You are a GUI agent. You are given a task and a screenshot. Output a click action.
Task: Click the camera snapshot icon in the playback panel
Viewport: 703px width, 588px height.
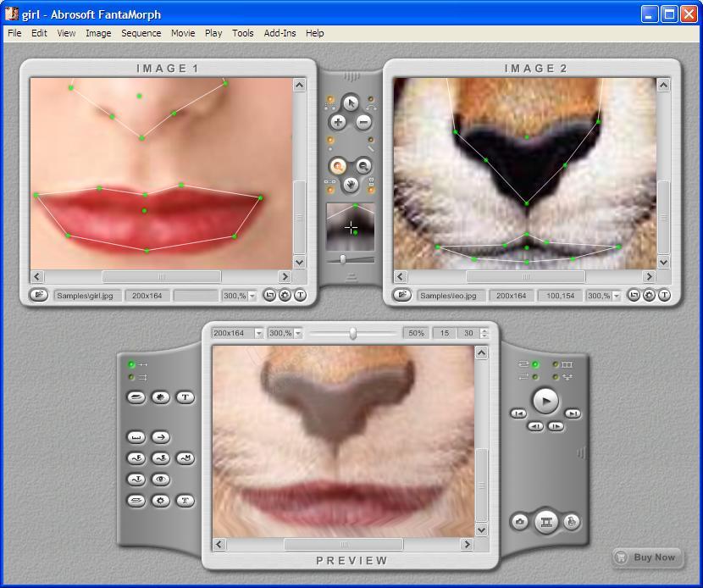(x=519, y=520)
